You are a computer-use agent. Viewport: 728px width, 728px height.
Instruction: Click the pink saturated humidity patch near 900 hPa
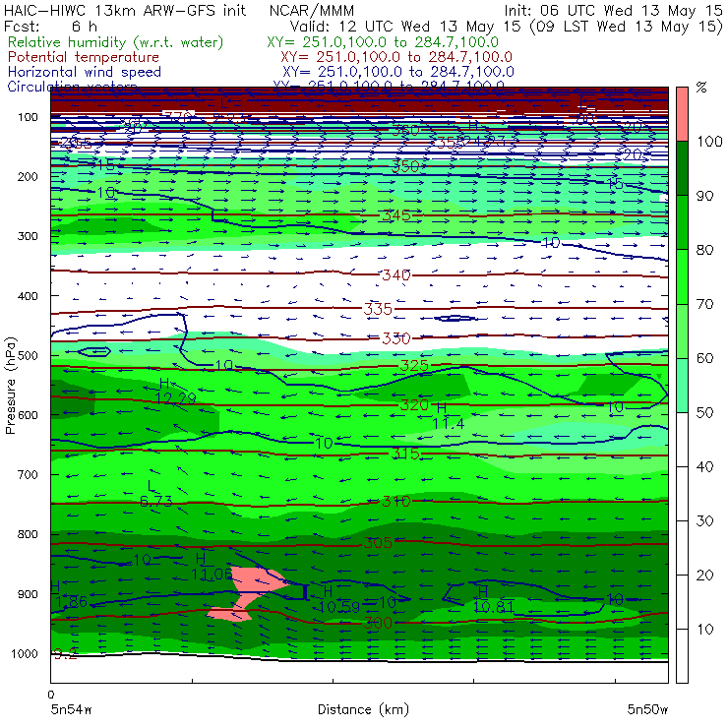(x=256, y=584)
